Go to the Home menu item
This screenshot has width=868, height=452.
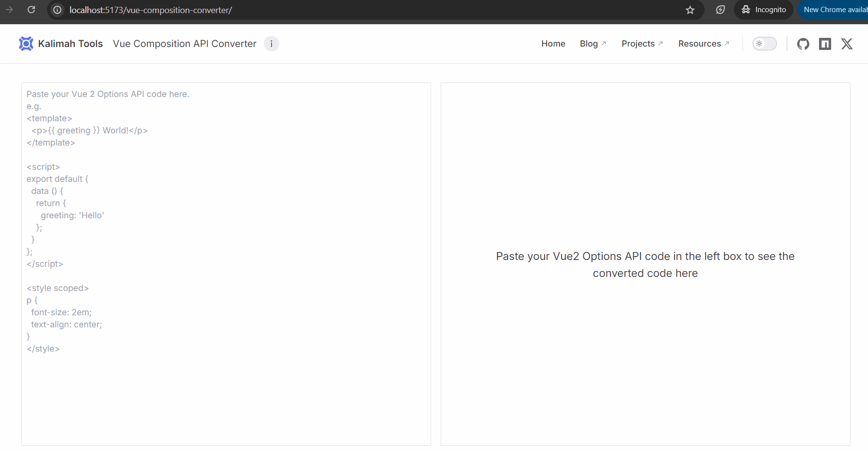tap(553, 44)
